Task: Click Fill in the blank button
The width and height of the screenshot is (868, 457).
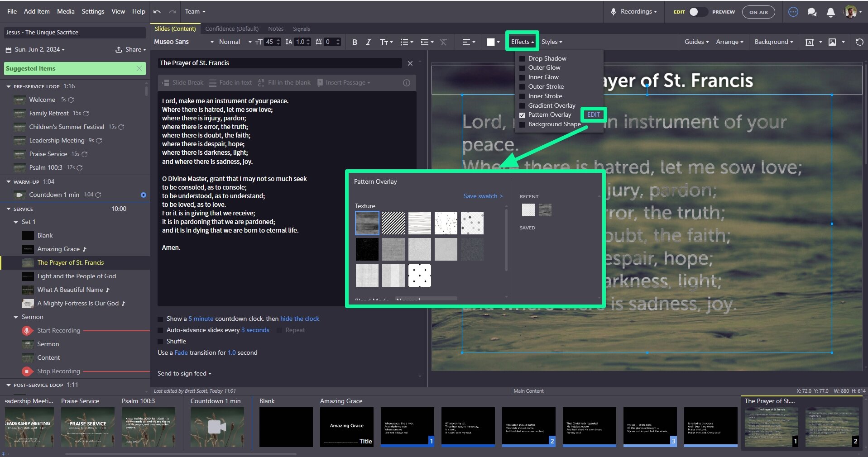Action: tap(284, 83)
